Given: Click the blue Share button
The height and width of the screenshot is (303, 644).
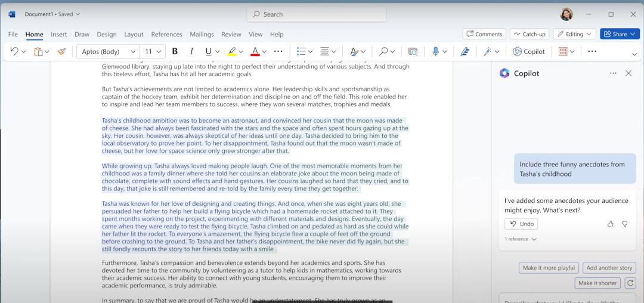Looking at the screenshot, I should point(620,34).
